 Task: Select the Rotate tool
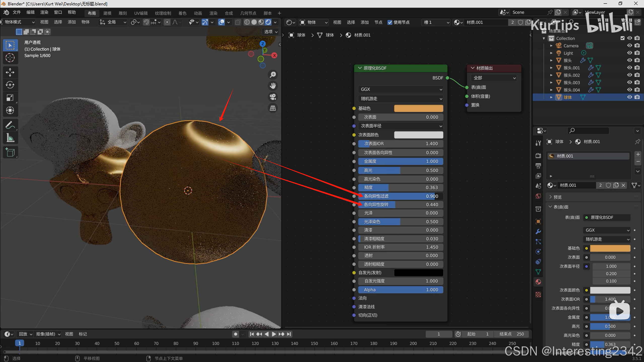pos(10,85)
